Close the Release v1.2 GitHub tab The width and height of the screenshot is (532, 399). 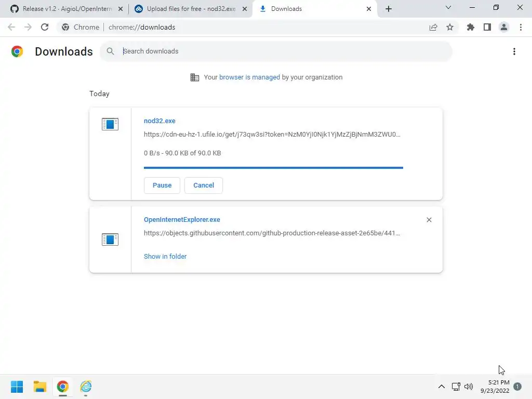121,9
